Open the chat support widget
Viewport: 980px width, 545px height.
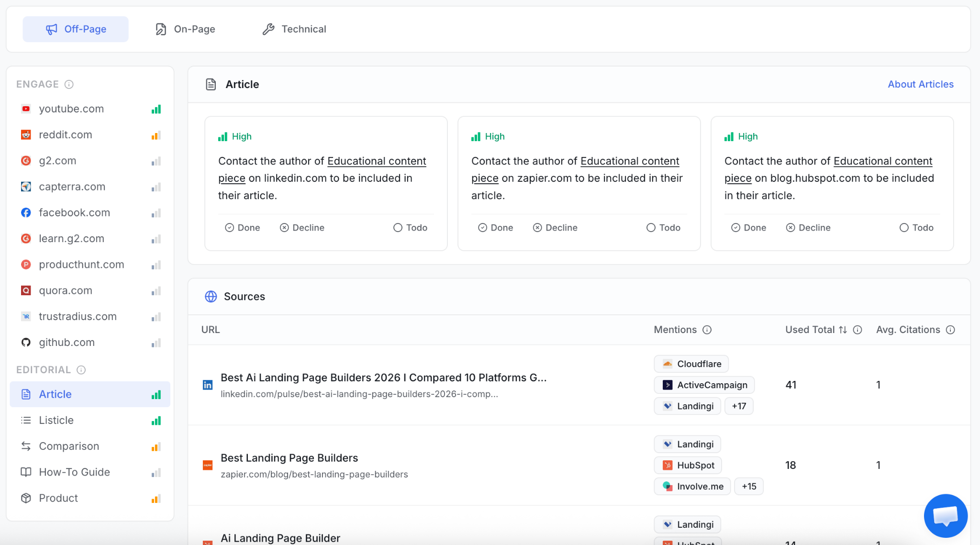[x=946, y=516]
